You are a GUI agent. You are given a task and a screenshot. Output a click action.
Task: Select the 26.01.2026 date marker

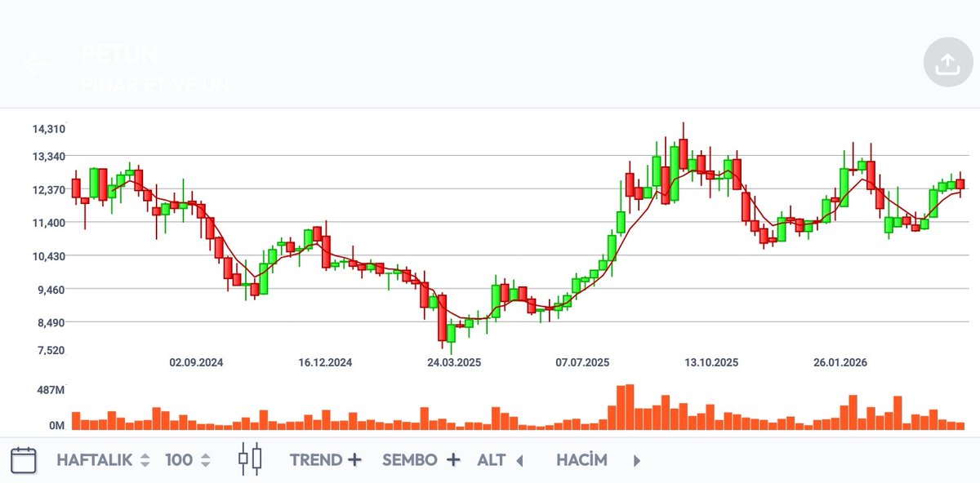(x=840, y=362)
